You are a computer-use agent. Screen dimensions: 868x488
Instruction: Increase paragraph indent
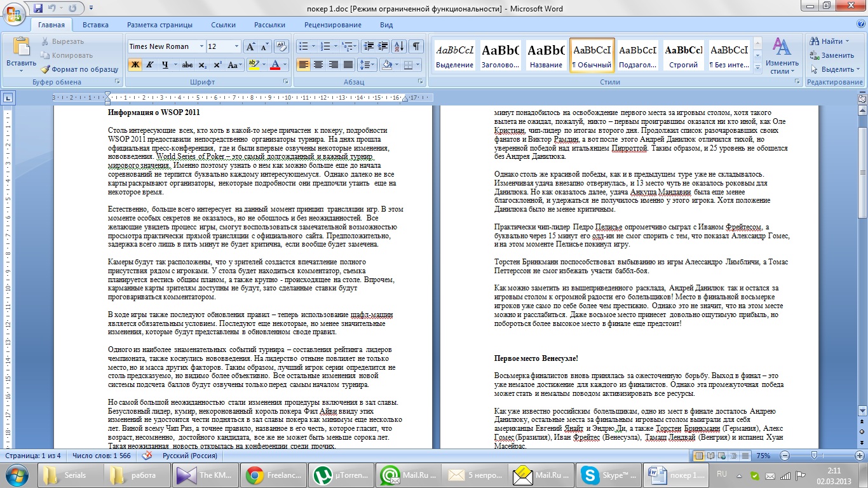[x=383, y=46]
